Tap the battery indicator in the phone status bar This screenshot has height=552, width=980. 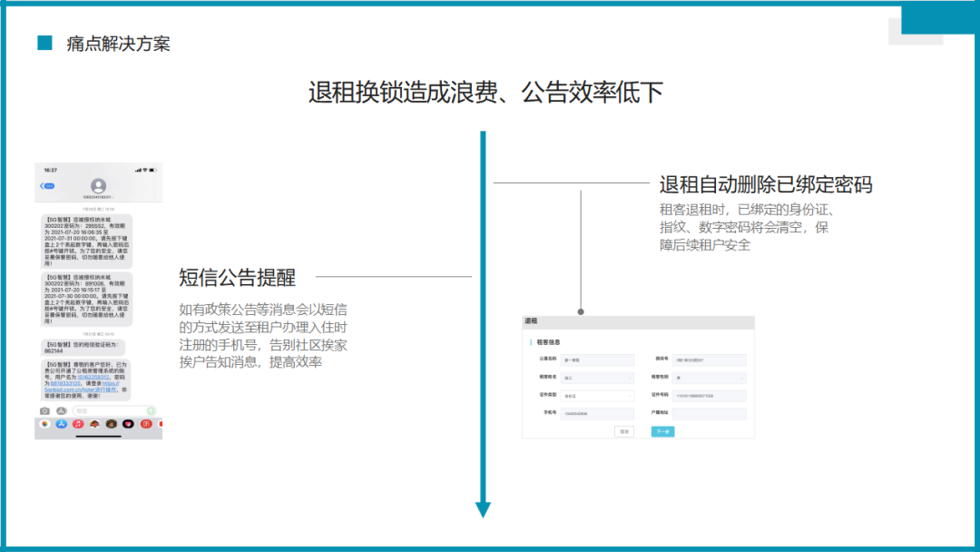tap(152, 171)
